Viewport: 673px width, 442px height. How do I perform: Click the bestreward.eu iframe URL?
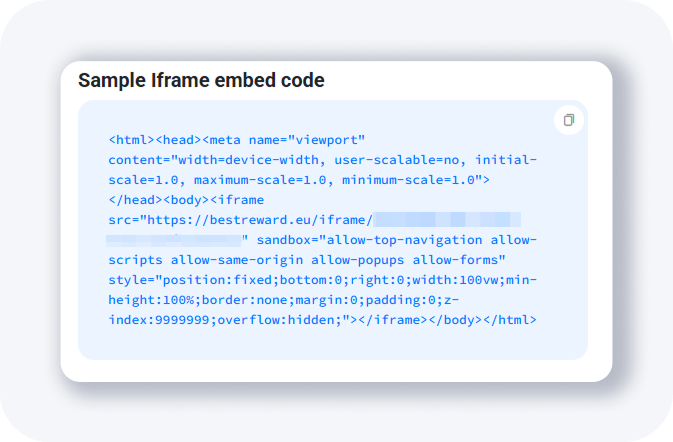(260, 219)
